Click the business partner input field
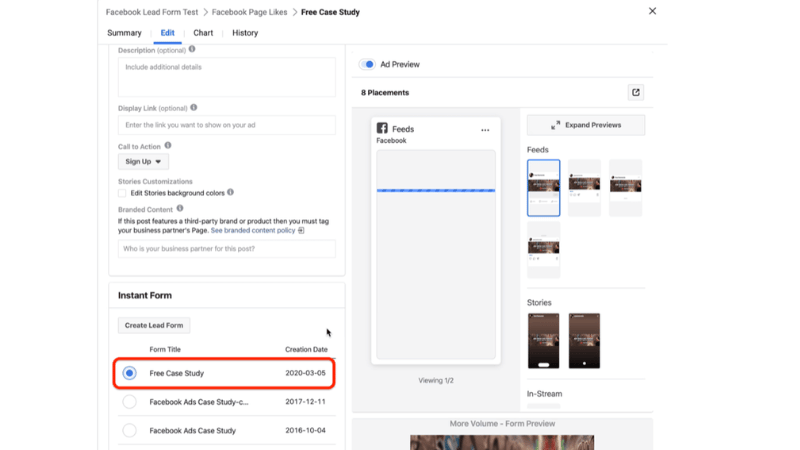 [227, 249]
